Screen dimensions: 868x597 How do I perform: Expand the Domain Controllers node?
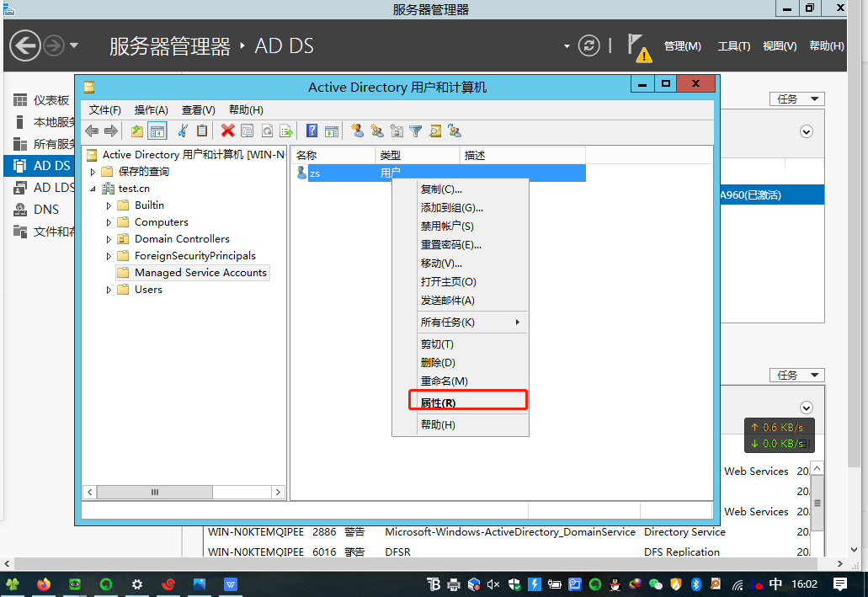[109, 239]
